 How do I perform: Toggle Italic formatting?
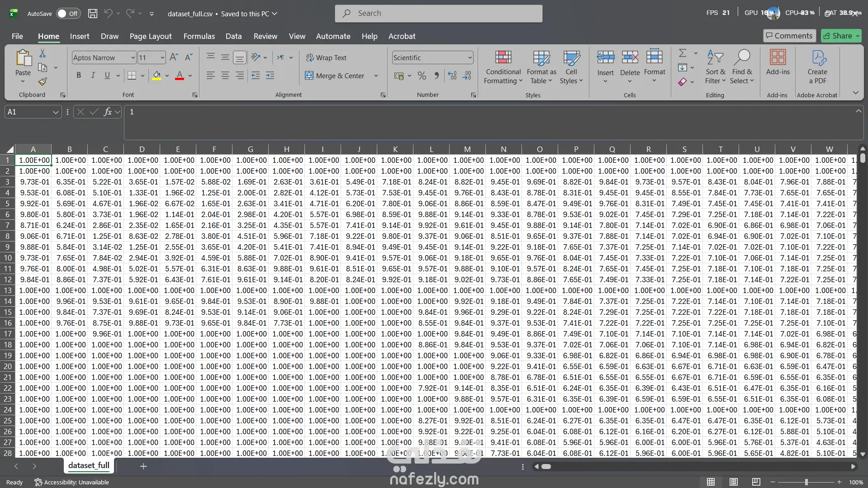tap(93, 76)
